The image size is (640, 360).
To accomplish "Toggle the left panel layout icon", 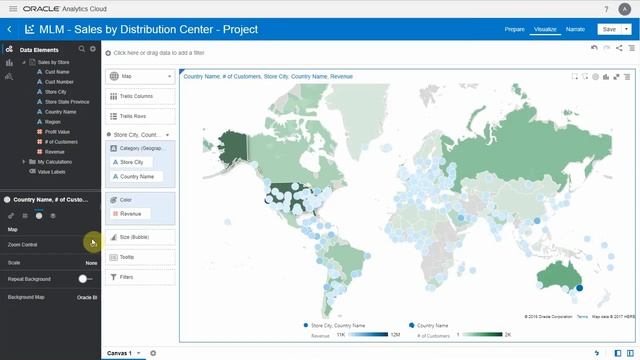I will (x=618, y=353).
